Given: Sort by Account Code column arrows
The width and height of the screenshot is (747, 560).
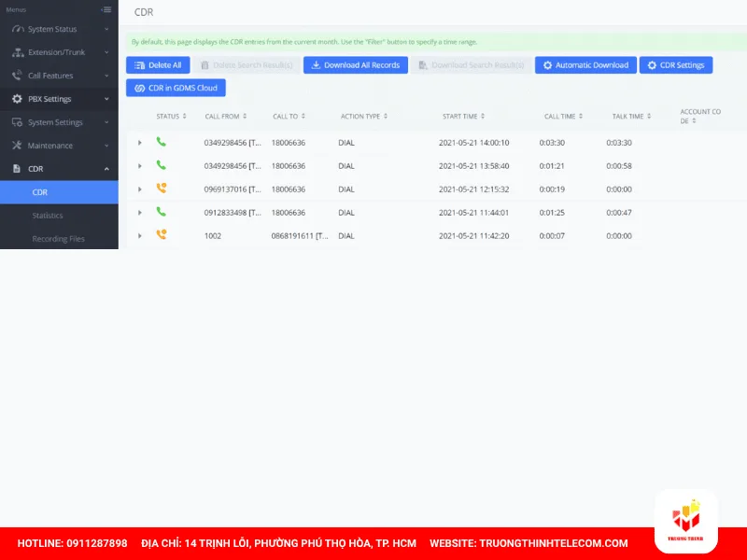Looking at the screenshot, I should point(694,121).
